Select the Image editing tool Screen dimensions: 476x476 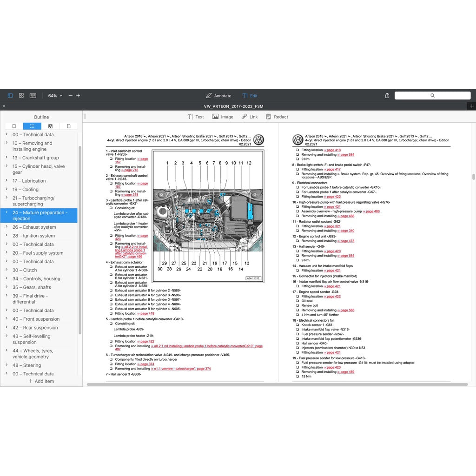click(x=223, y=117)
